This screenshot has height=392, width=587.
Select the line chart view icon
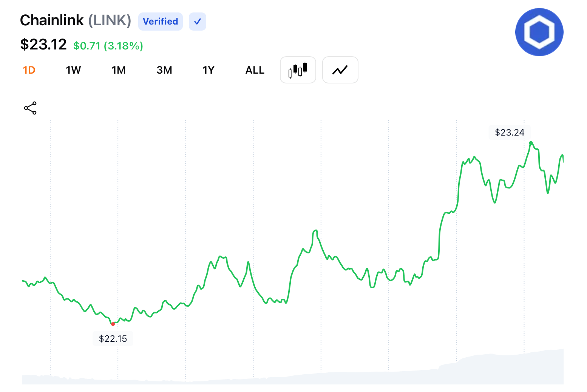coord(340,70)
